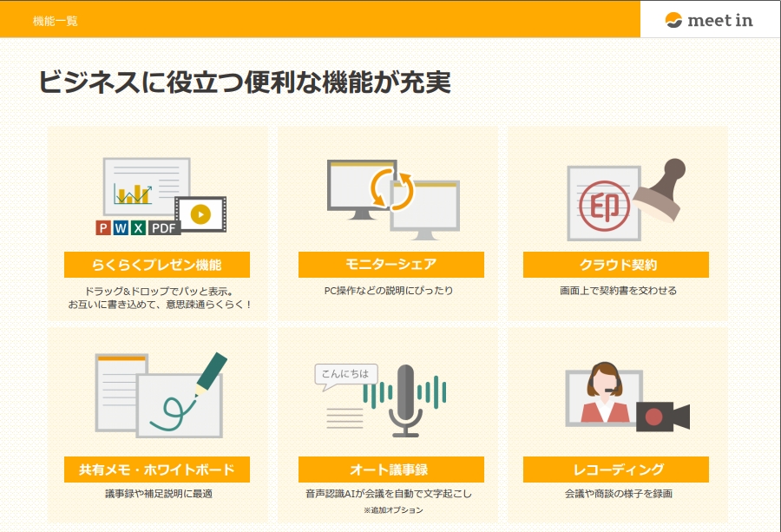Click the operator woman with headset illustration
Screen dimensions: 781x532
(x=604, y=393)
